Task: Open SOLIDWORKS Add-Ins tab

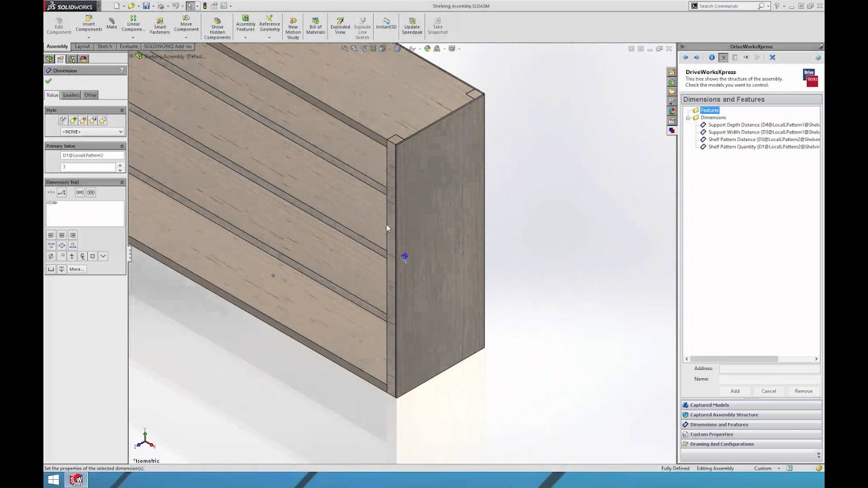Action: pyautogui.click(x=168, y=47)
